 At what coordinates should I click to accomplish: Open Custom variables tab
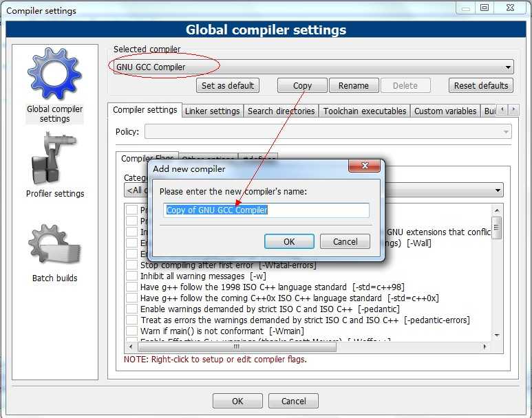click(445, 111)
